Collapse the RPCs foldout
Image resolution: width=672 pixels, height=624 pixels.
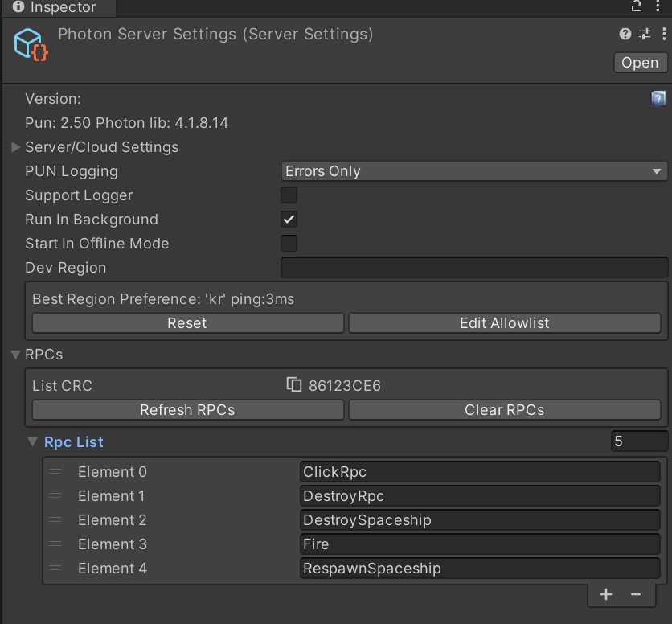[16, 355]
